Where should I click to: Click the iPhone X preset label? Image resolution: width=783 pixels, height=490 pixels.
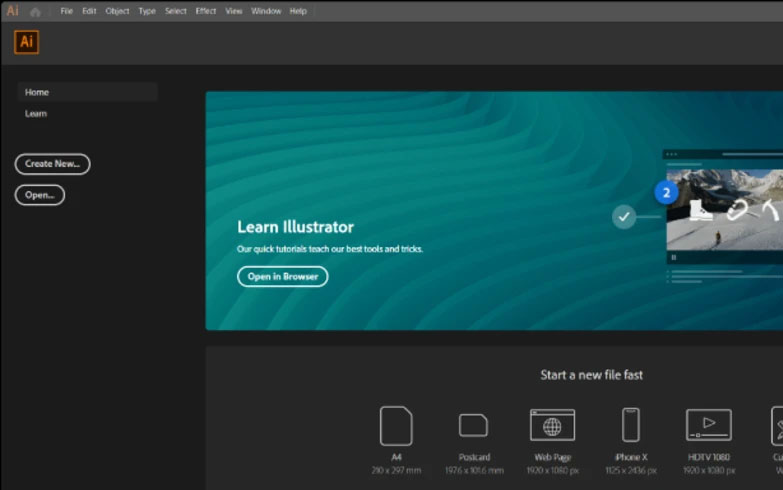(631, 457)
